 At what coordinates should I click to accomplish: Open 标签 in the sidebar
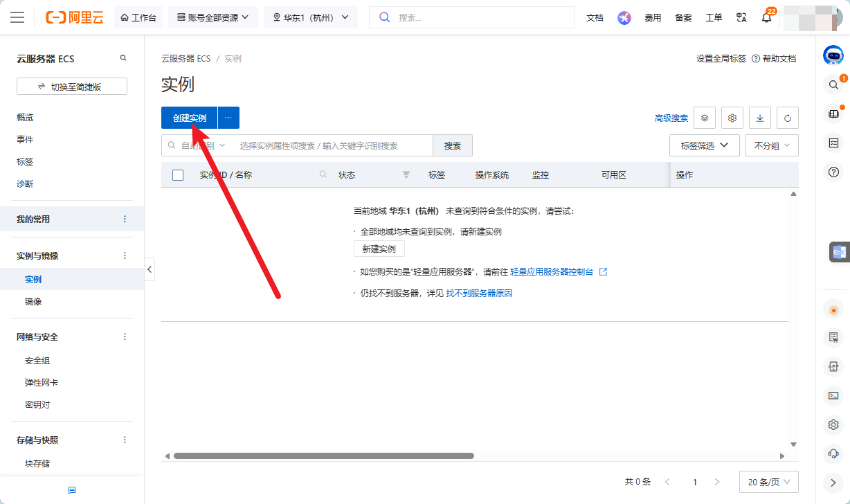tap(25, 161)
